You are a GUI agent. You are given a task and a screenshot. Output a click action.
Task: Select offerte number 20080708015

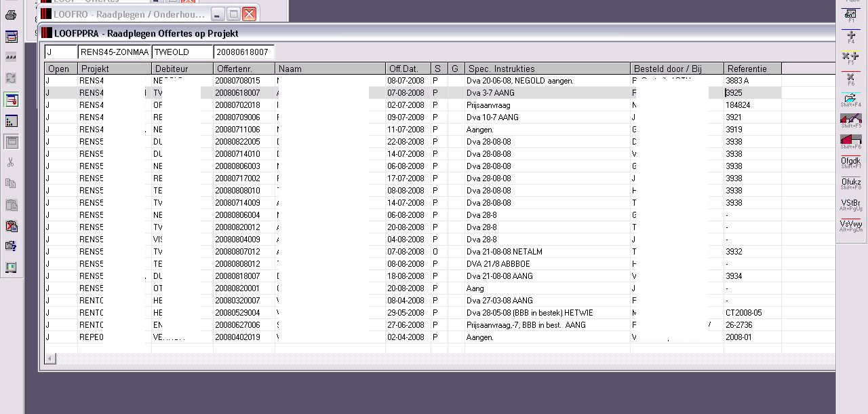[x=237, y=81]
